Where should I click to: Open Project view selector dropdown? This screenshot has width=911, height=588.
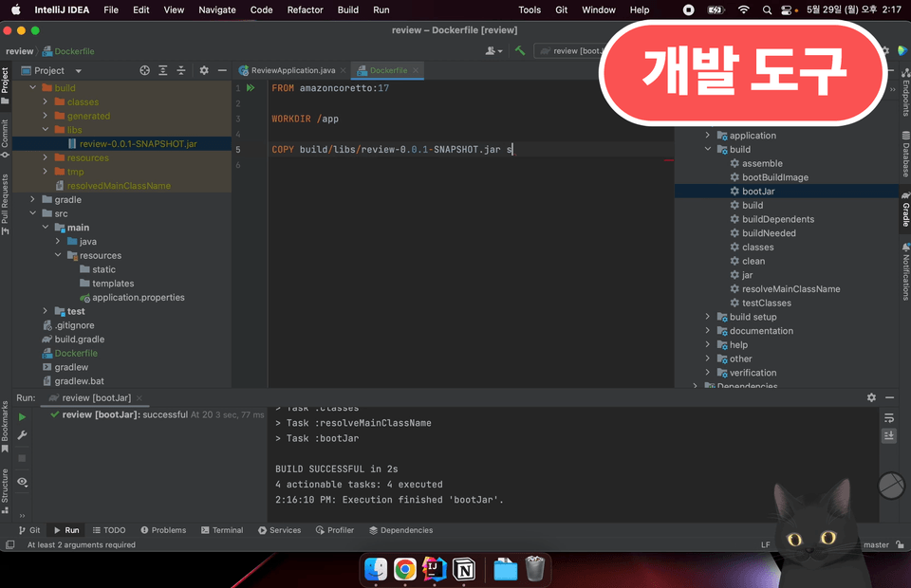79,71
